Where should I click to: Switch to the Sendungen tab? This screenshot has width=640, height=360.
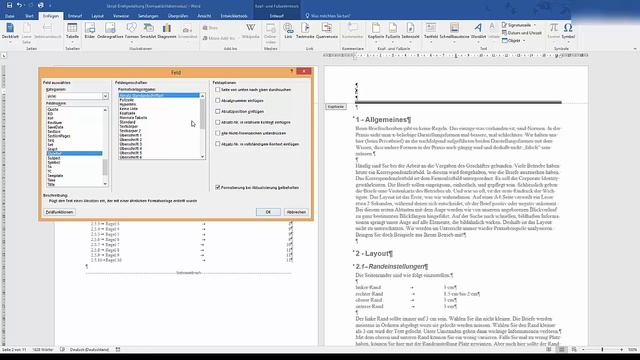(148, 16)
